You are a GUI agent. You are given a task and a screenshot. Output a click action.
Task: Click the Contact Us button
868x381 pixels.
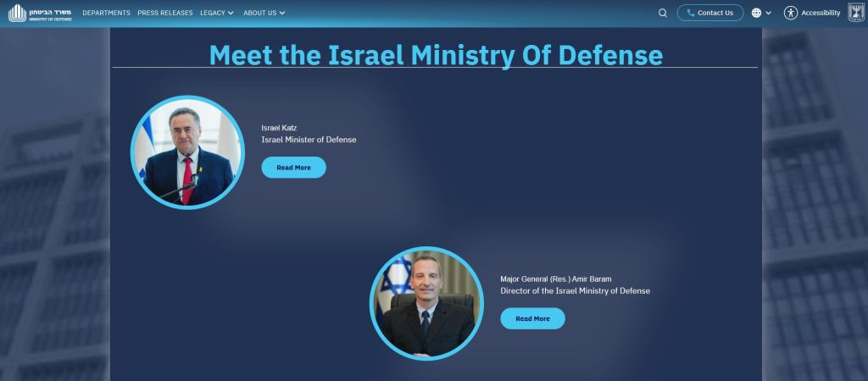pos(709,13)
